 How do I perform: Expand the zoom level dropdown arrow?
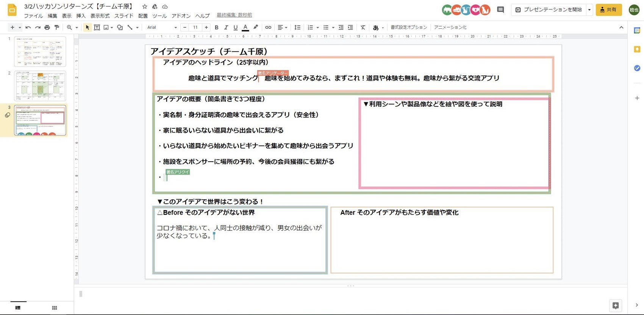click(77, 27)
